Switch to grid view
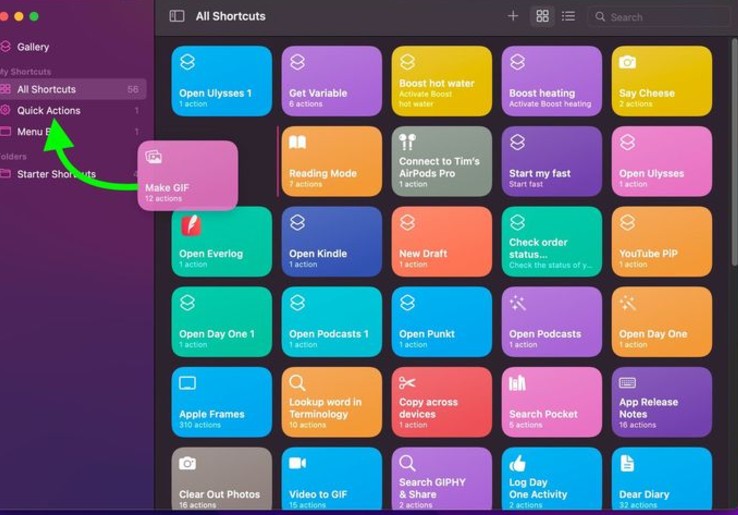The width and height of the screenshot is (738, 515). tap(542, 16)
